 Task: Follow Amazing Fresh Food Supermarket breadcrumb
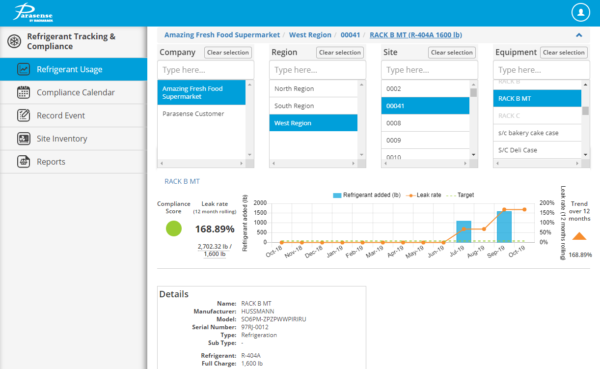pos(222,35)
